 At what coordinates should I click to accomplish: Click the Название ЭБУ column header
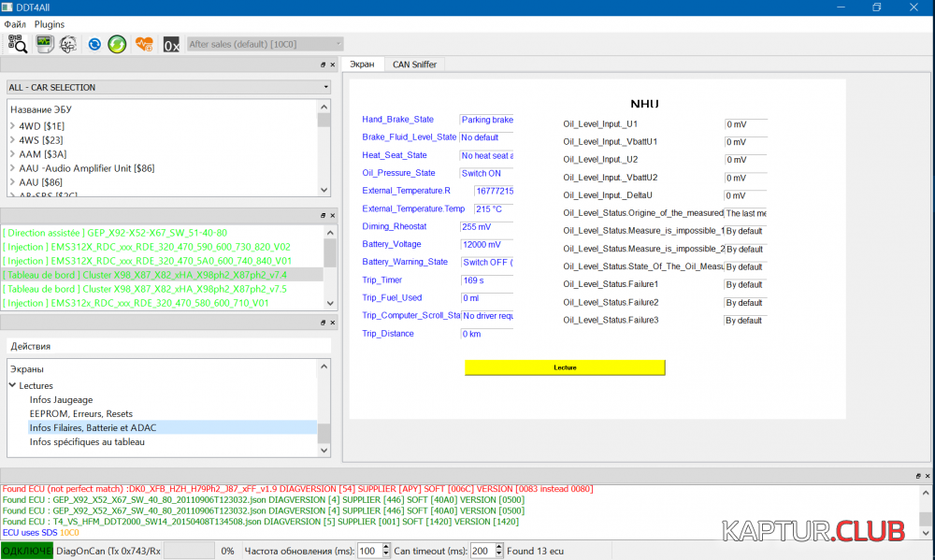(40, 109)
